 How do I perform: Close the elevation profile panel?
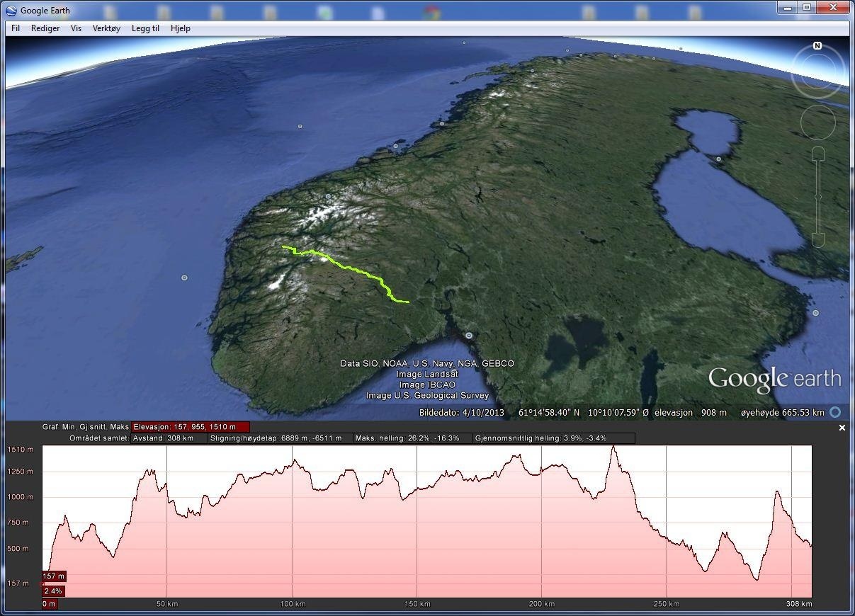point(842,428)
